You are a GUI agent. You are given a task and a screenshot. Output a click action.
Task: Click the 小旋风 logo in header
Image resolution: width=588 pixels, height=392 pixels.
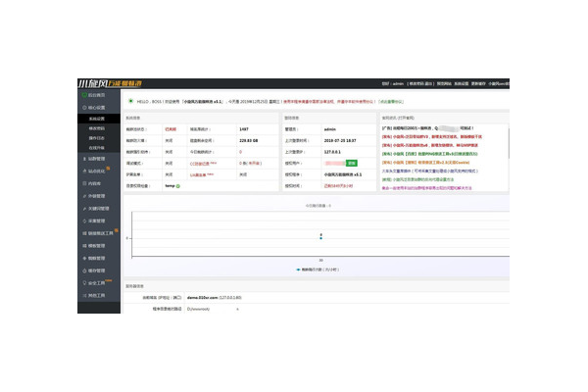[x=112, y=84]
